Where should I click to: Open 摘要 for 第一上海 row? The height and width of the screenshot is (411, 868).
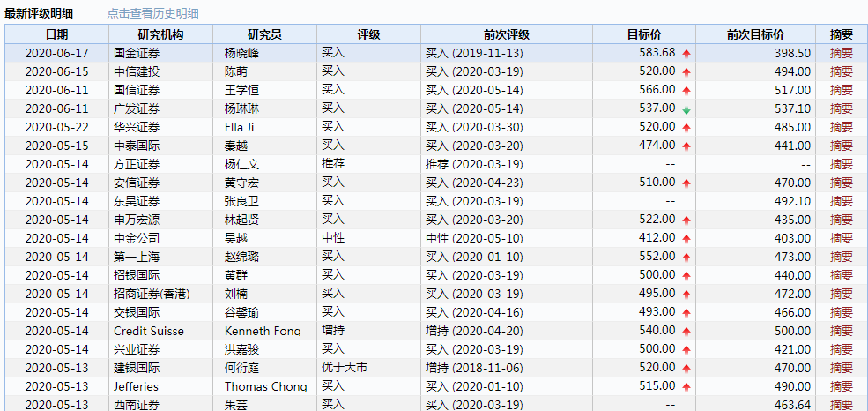pos(842,257)
